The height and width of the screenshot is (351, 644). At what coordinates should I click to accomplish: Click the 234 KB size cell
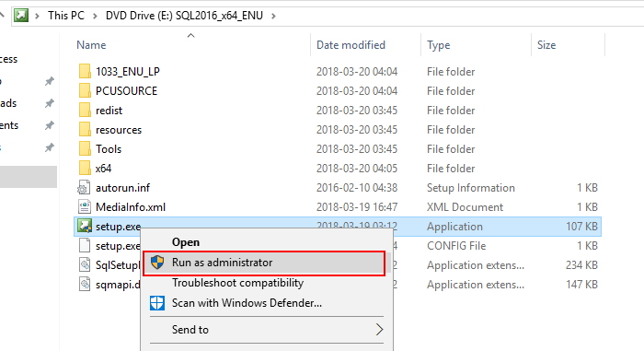click(581, 265)
